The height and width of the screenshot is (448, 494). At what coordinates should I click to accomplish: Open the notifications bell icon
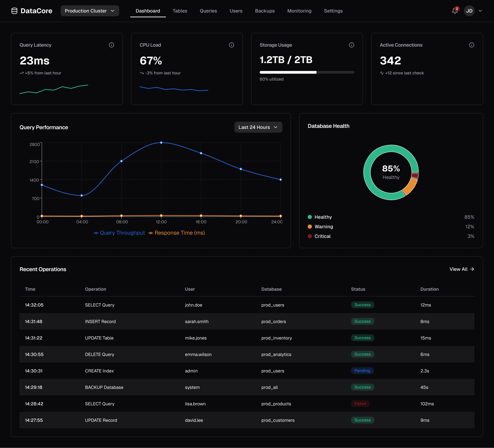pyautogui.click(x=455, y=11)
